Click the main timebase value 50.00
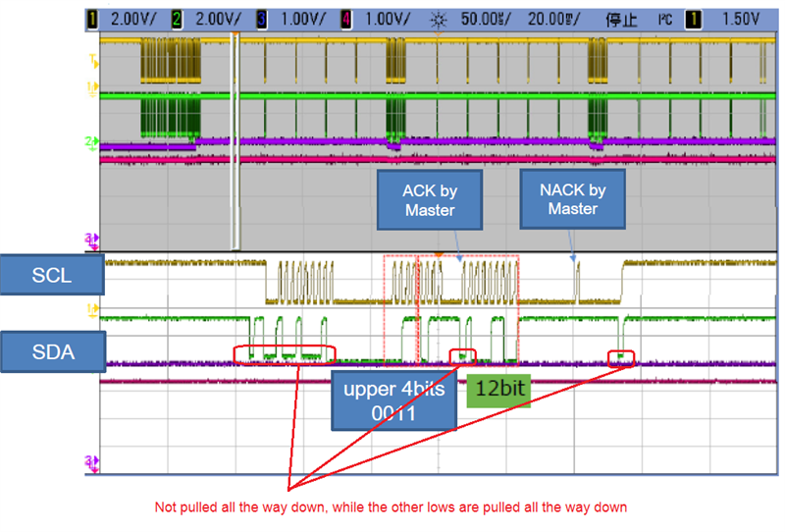The height and width of the screenshot is (532, 785). [x=485, y=20]
